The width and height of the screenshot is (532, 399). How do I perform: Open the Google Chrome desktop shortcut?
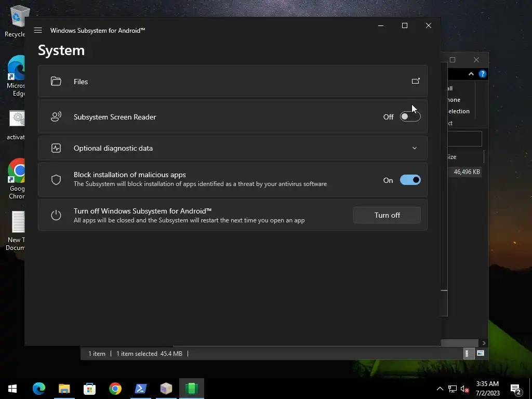16,179
